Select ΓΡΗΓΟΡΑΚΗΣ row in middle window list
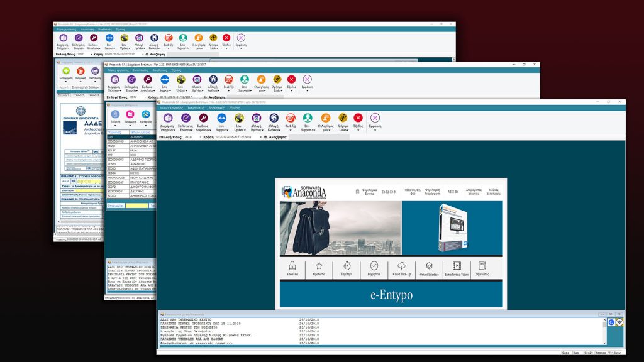The width and height of the screenshot is (644, 362). tap(131, 182)
